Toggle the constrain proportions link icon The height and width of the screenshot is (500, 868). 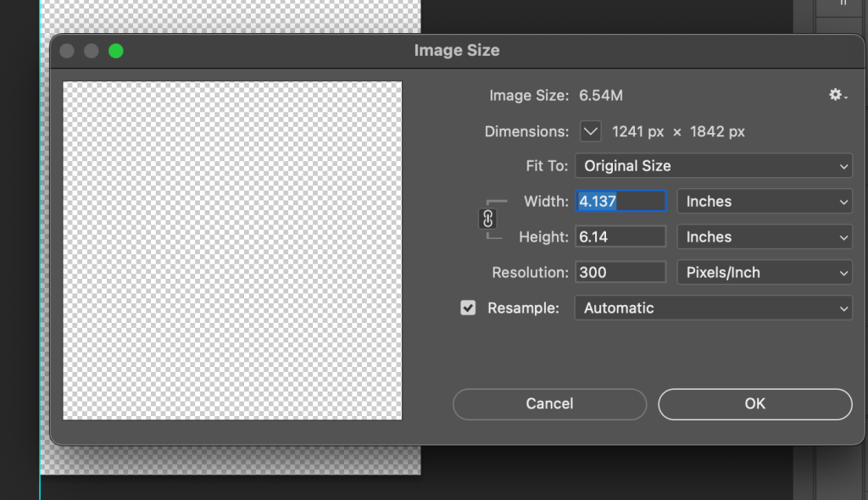pyautogui.click(x=487, y=219)
